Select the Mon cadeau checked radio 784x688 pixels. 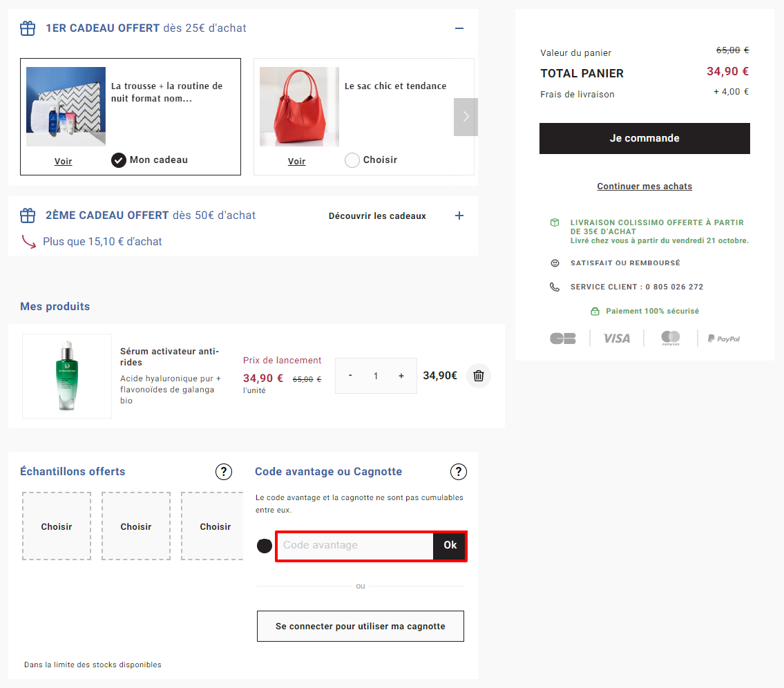tap(119, 160)
